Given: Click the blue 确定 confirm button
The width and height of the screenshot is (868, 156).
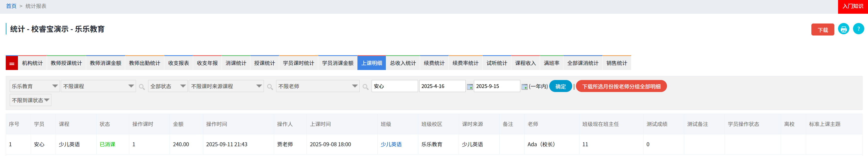Looking at the screenshot, I should click(x=561, y=86).
